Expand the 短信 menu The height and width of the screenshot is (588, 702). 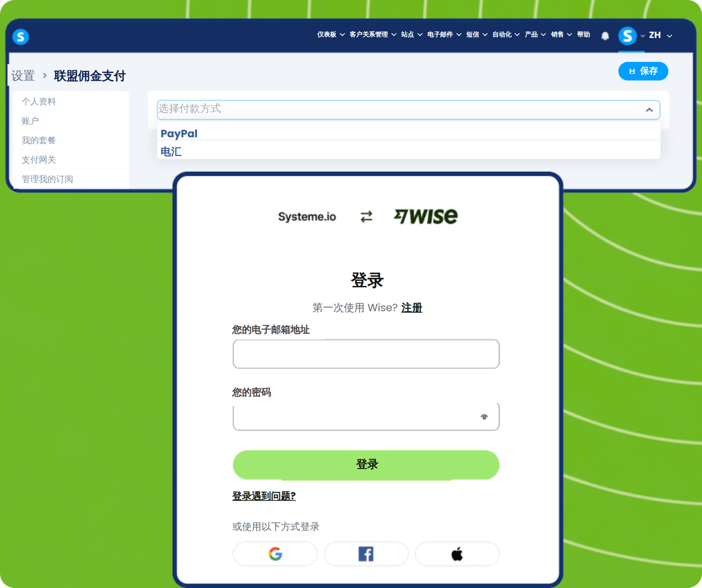[x=476, y=35]
